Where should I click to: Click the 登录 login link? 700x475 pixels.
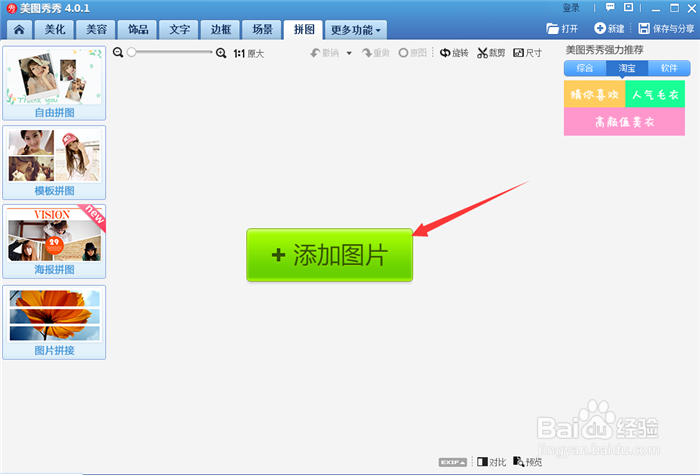click(571, 8)
